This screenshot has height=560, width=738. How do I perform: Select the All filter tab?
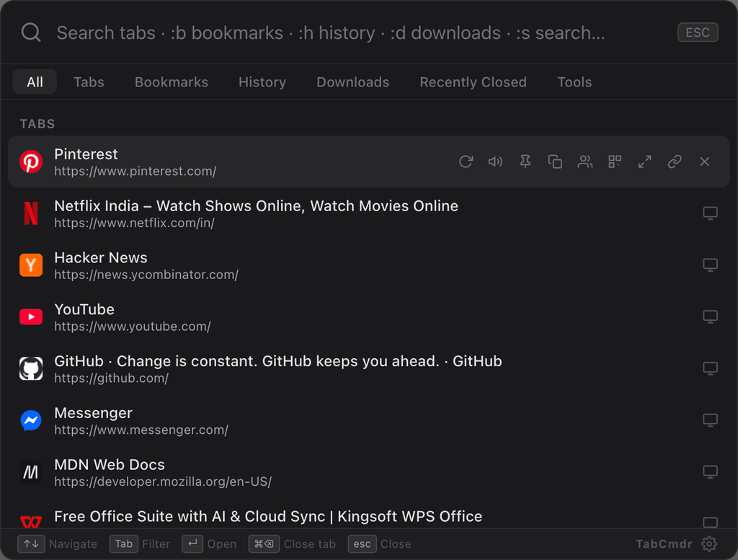coord(35,82)
